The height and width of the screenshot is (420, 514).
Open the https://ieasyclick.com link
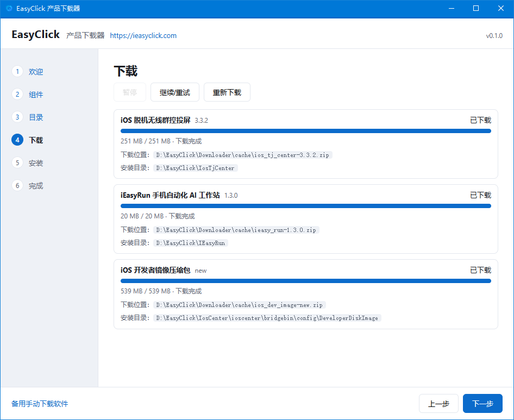143,35
